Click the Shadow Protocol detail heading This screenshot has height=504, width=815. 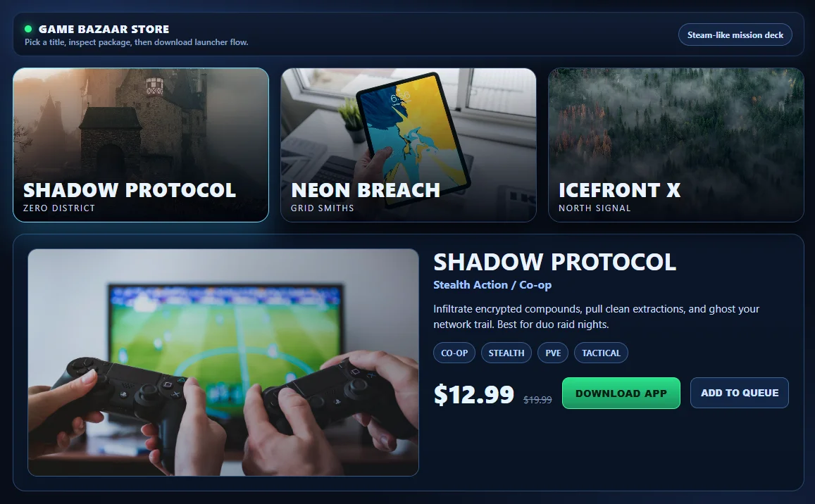click(x=554, y=262)
